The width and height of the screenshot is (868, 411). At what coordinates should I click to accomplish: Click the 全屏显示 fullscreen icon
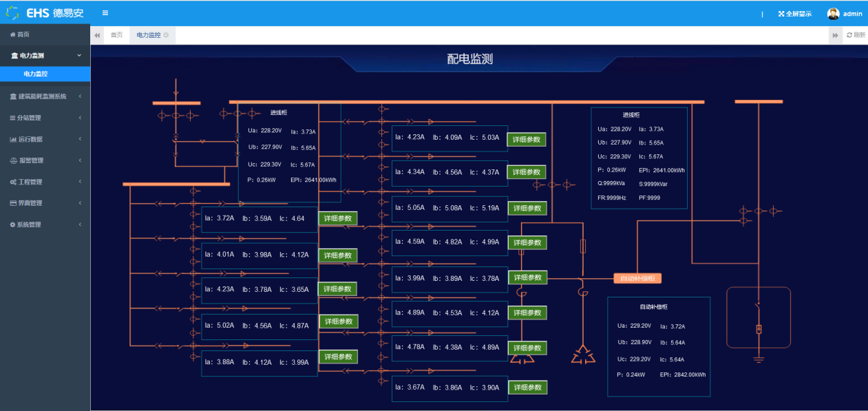click(781, 14)
